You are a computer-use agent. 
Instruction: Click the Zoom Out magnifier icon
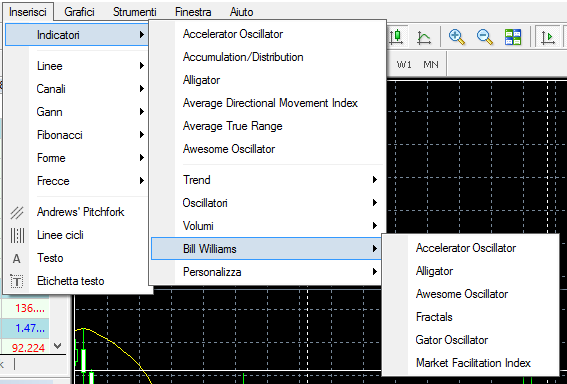coord(485,37)
